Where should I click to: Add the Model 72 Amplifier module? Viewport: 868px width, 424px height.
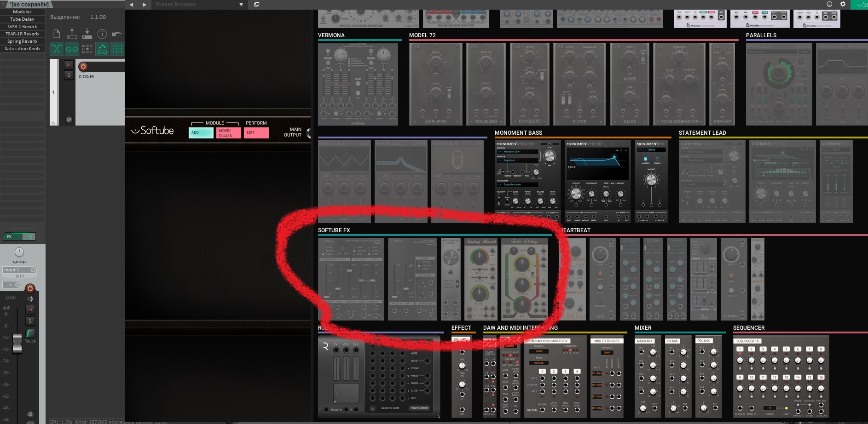click(435, 84)
